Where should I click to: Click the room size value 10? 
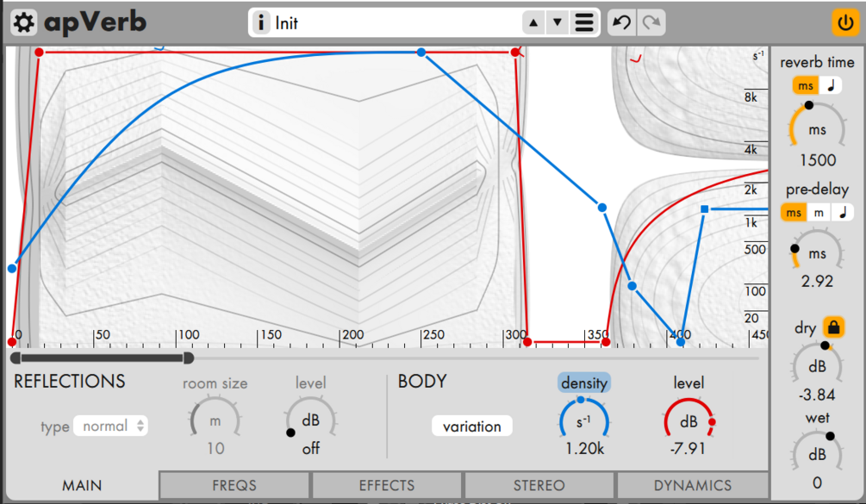(x=215, y=448)
